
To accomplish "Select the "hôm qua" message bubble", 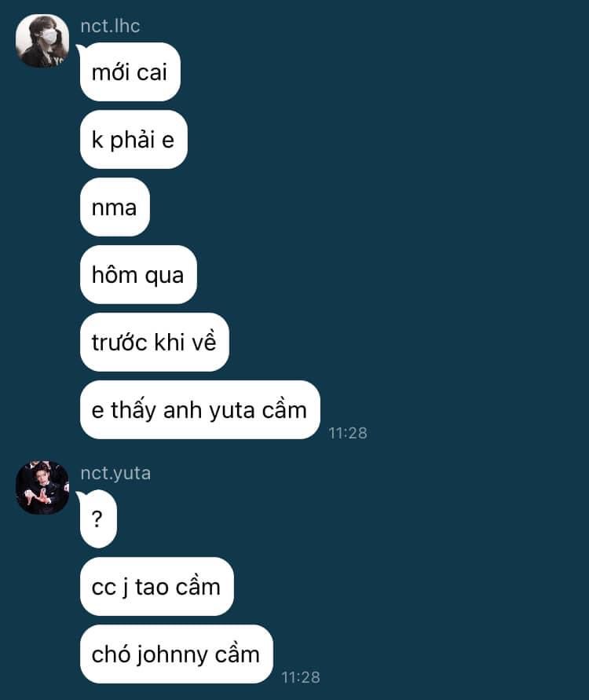I will [138, 274].
